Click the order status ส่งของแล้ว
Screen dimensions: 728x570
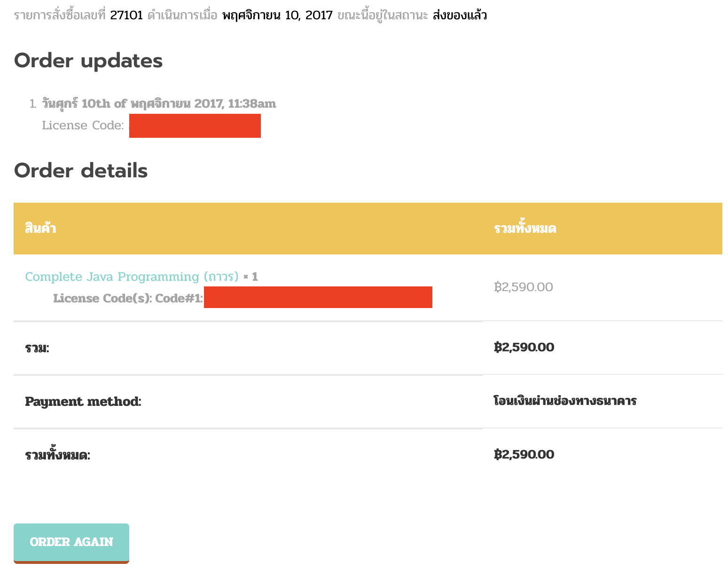pyautogui.click(x=460, y=16)
